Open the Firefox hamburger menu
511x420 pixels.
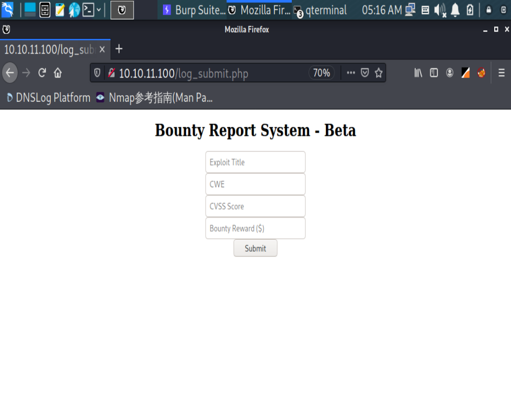click(x=502, y=73)
